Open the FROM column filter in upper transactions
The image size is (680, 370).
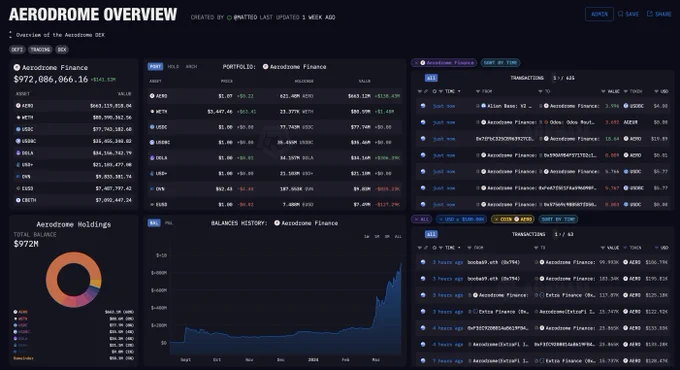coord(478,92)
